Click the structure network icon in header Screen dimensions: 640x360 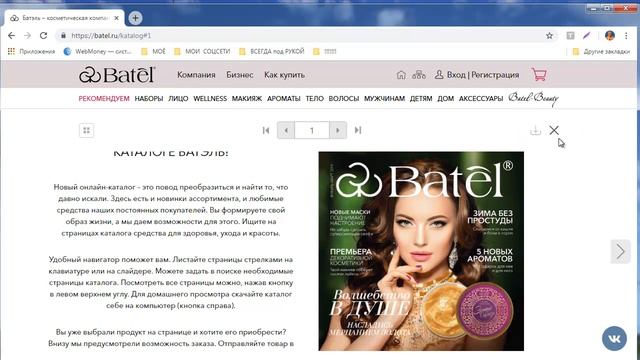(419, 75)
